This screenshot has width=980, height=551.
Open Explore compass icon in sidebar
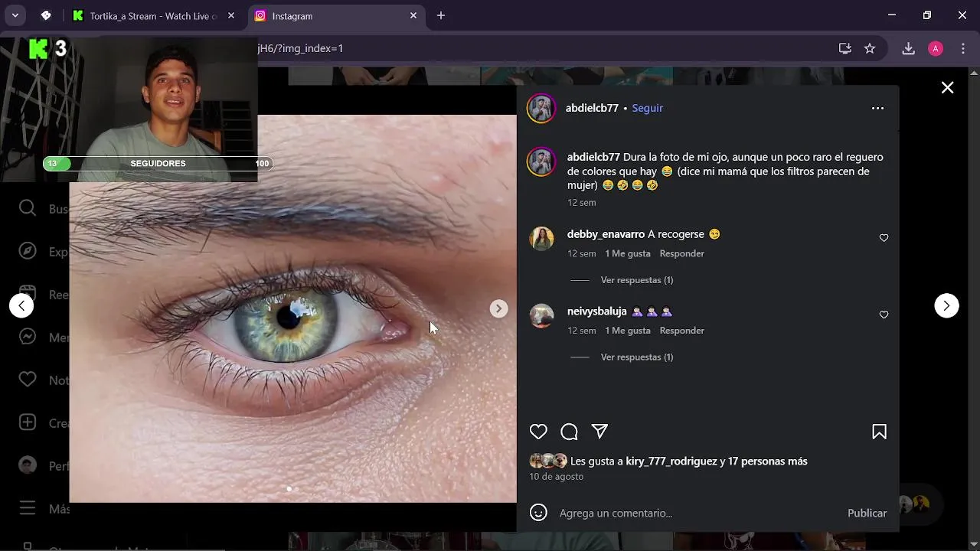pyautogui.click(x=28, y=251)
